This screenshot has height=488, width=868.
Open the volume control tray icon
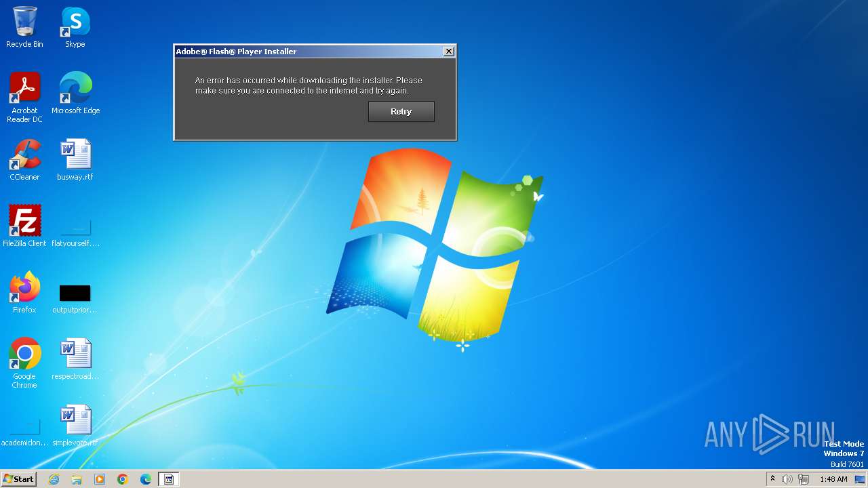787,479
